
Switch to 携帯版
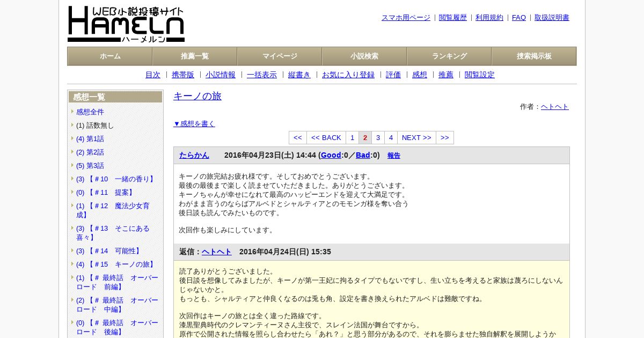point(183,75)
